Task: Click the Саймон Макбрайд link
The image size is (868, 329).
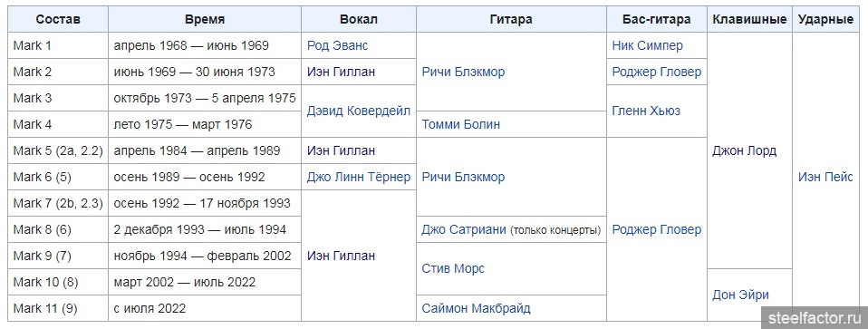Action: [x=476, y=308]
